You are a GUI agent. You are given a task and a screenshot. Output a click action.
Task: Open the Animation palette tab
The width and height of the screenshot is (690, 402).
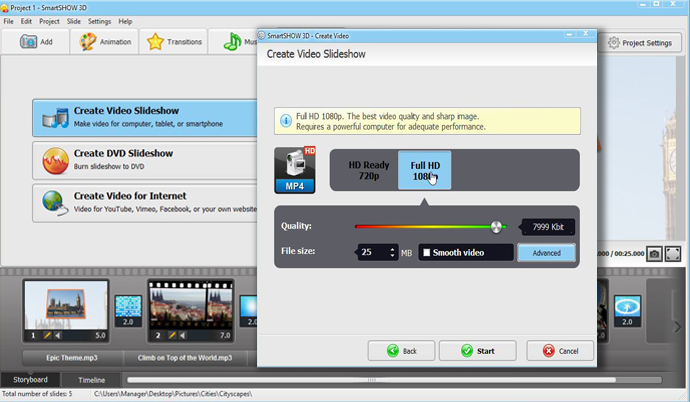(x=105, y=42)
